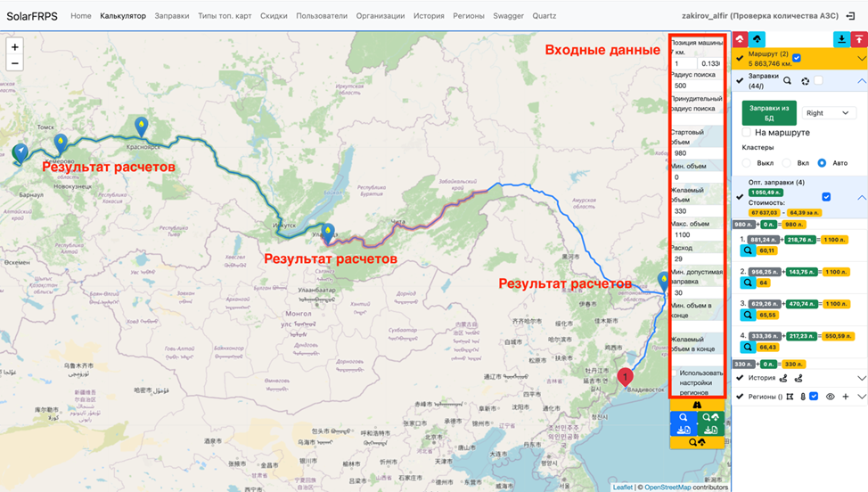Click the magnifier button for refuel stop 1

[x=748, y=250]
